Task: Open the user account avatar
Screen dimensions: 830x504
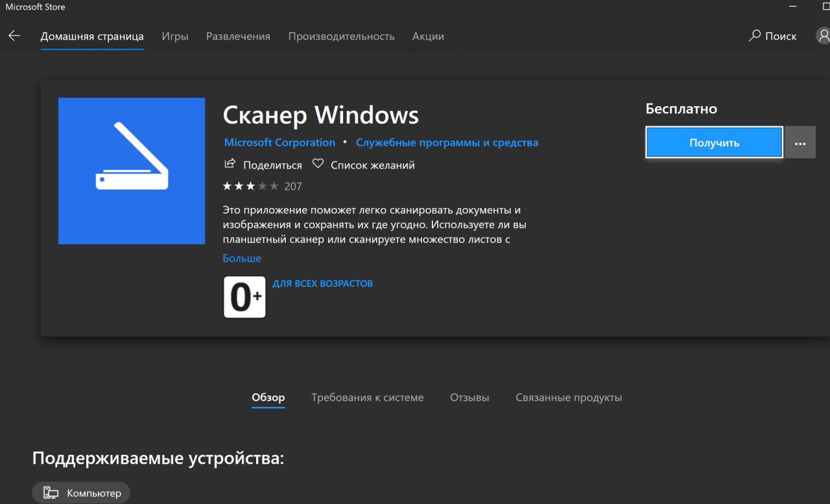Action: point(823,36)
